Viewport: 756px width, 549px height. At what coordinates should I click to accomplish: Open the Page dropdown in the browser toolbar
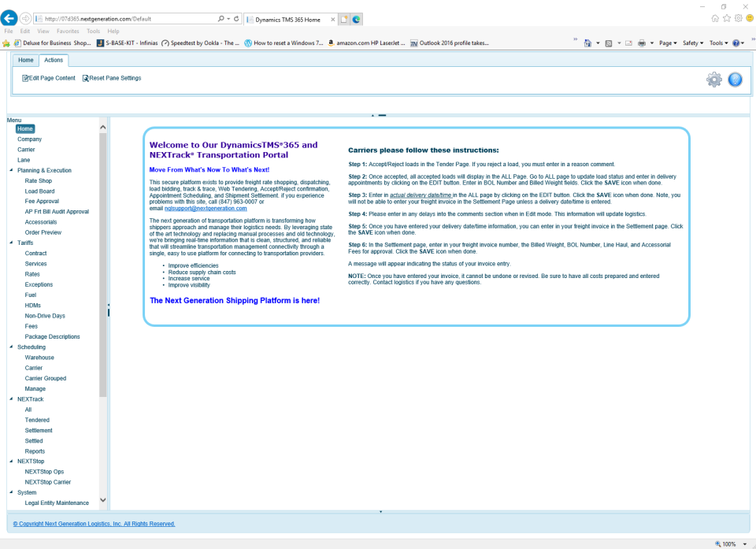(669, 43)
